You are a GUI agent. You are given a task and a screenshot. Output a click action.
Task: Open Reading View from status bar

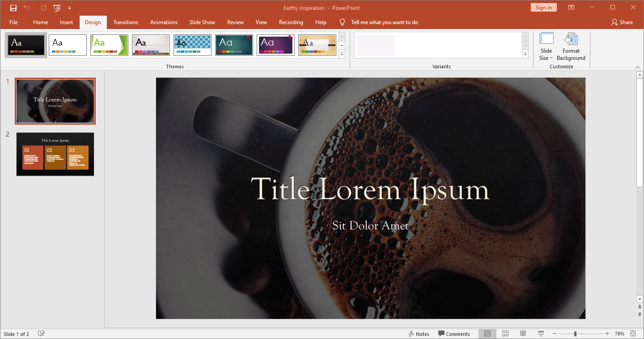coord(523,334)
